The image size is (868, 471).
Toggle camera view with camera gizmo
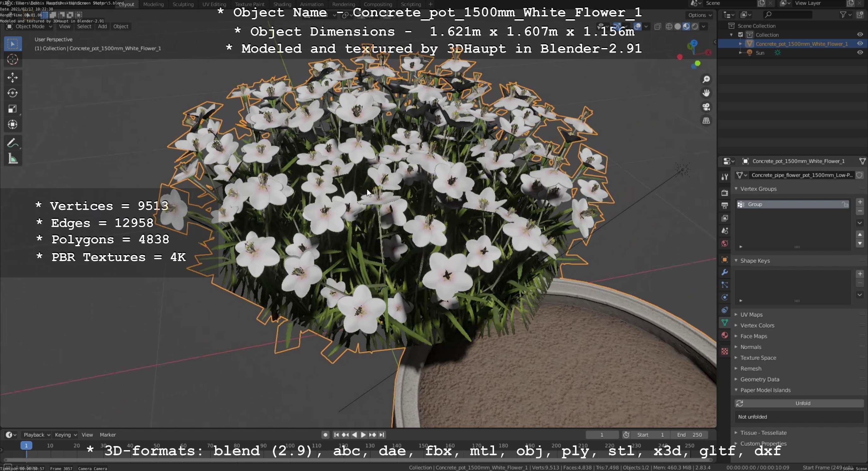pos(706,107)
